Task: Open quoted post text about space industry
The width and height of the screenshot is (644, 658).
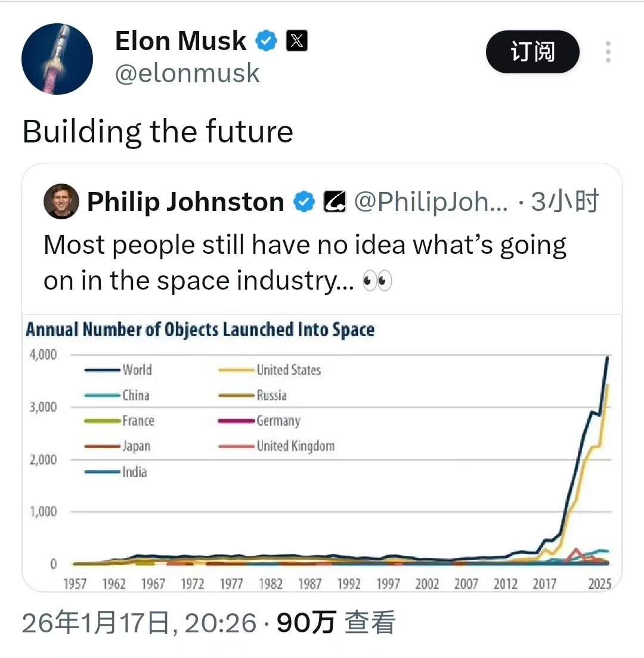Action: click(304, 262)
